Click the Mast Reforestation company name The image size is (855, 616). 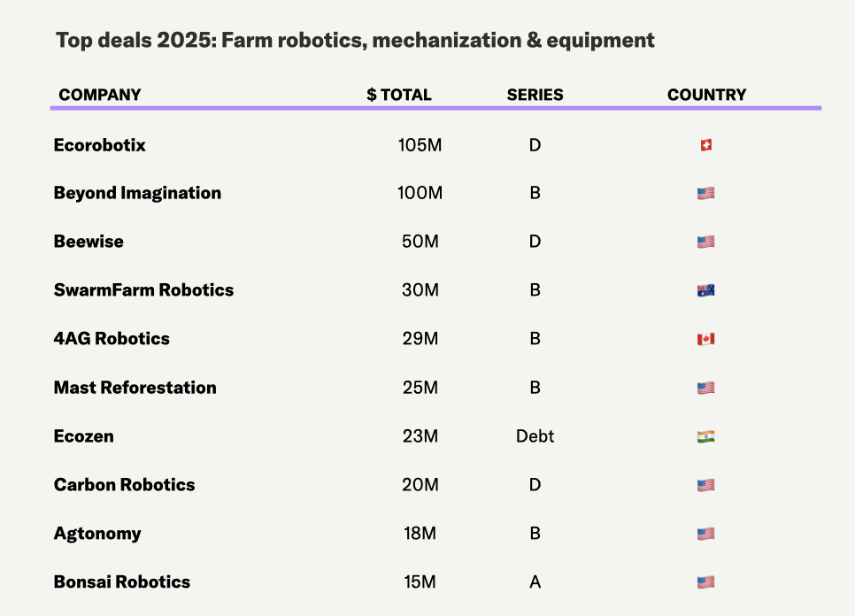click(x=135, y=388)
